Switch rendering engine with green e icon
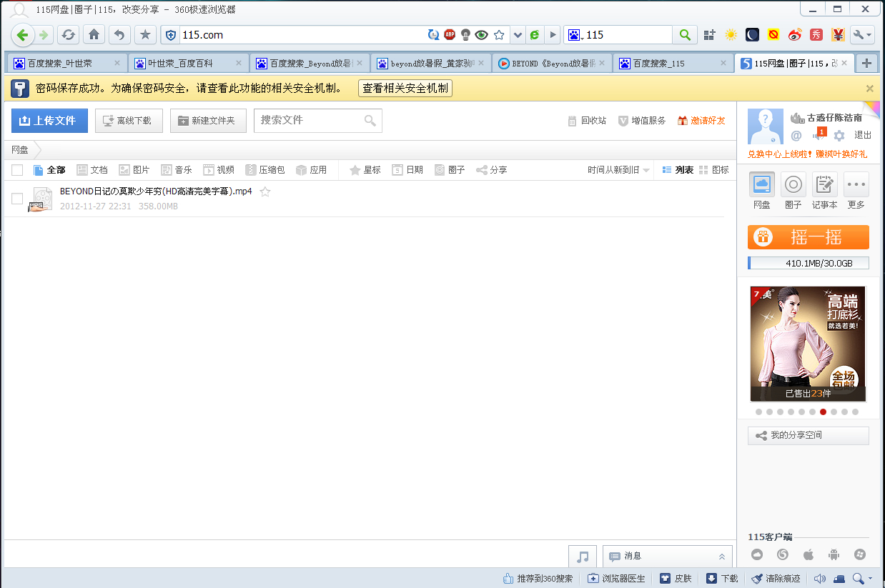The width and height of the screenshot is (885, 588). pyautogui.click(x=534, y=34)
